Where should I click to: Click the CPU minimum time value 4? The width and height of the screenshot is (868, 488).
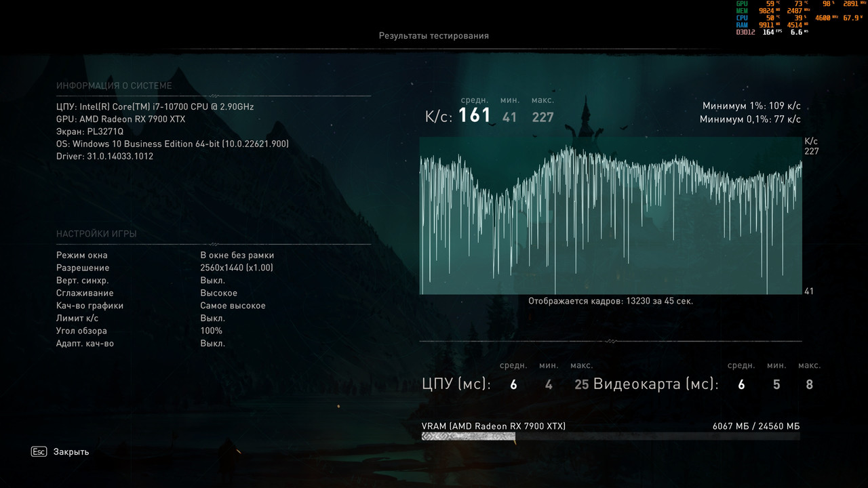(x=549, y=385)
